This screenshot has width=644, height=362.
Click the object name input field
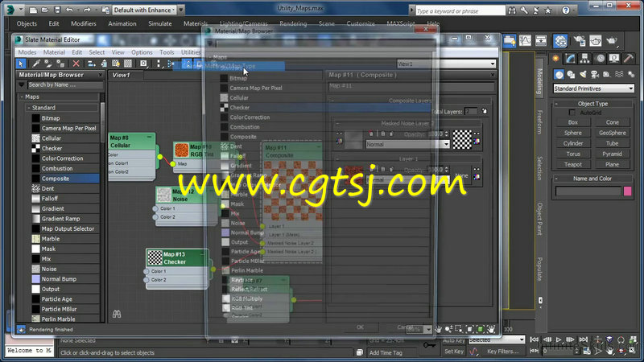[588, 191]
